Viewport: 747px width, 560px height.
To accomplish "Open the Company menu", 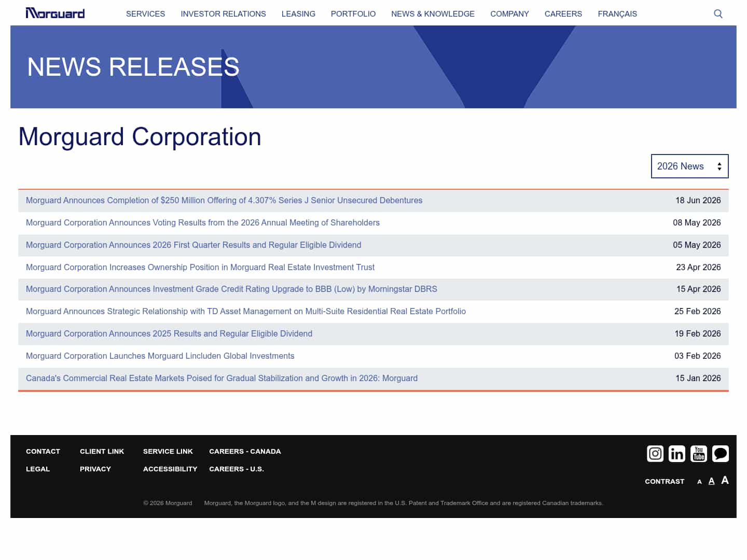I will (509, 14).
